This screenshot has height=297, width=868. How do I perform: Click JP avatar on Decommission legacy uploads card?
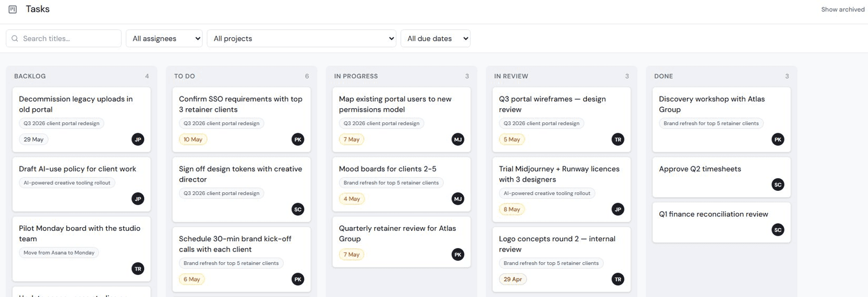point(138,139)
